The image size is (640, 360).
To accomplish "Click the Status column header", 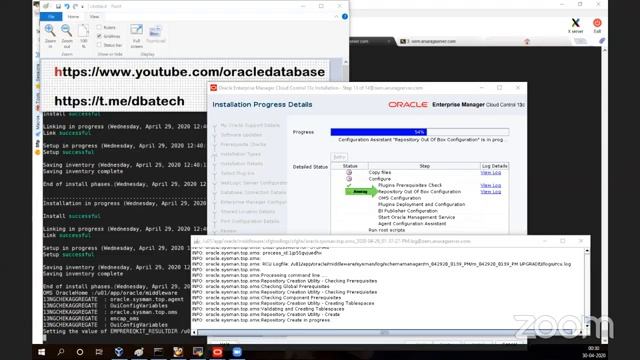I will (x=350, y=166).
